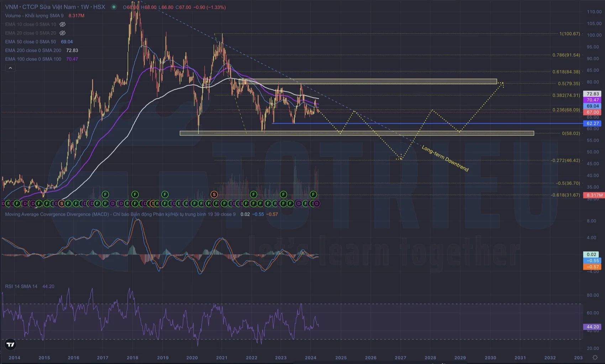Show the hidden EMA 10 indicator
Screen dimensions: 605x364
click(63, 24)
